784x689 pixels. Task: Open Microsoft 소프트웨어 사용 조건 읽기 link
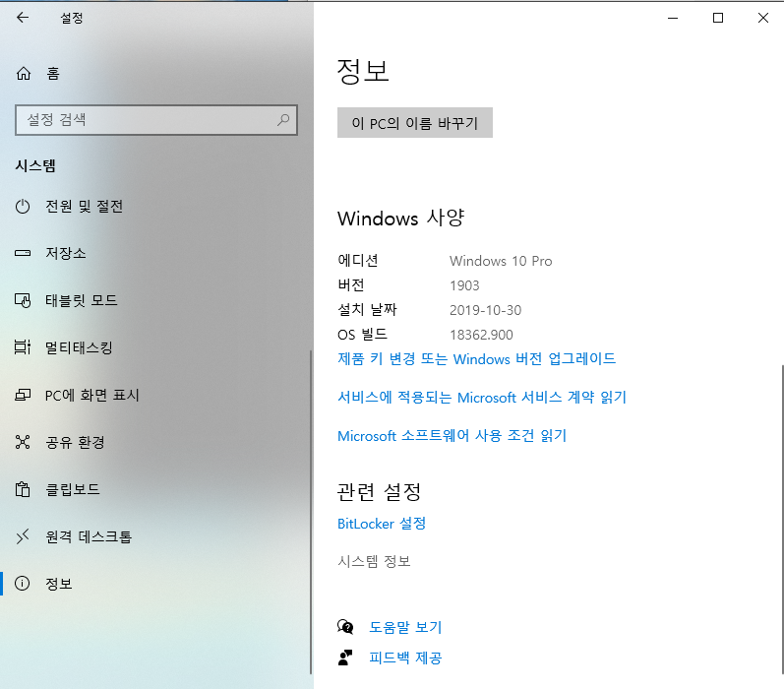click(x=452, y=436)
